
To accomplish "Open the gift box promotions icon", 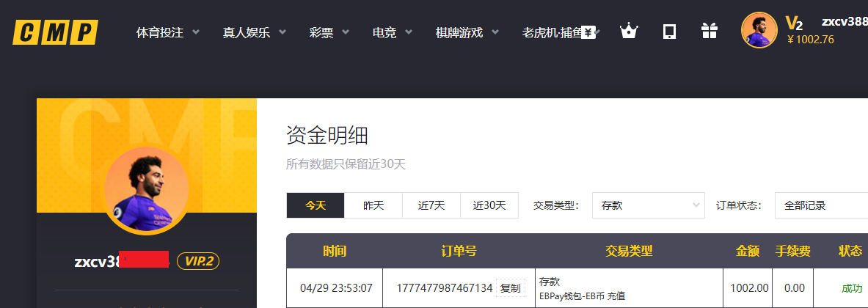I will (709, 31).
